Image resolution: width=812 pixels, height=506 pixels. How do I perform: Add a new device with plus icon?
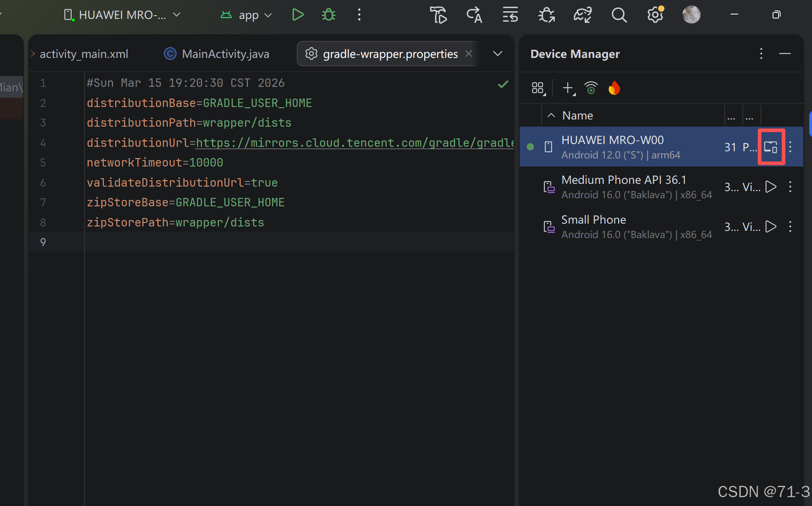pyautogui.click(x=568, y=88)
